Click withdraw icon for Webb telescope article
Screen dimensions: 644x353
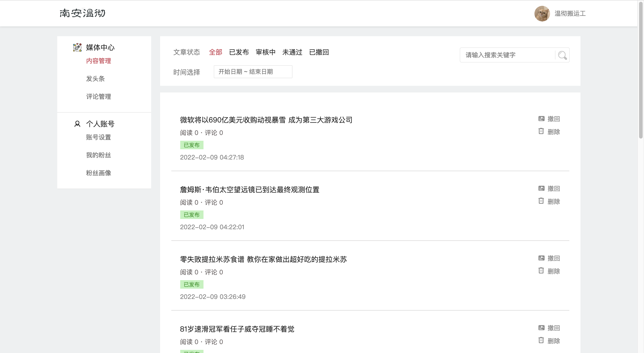click(x=541, y=188)
